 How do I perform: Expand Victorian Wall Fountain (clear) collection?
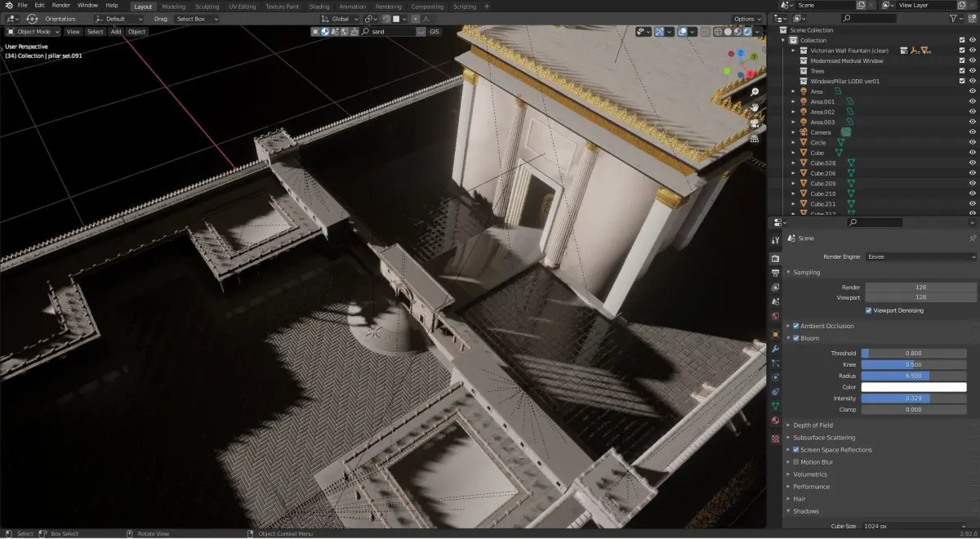(x=793, y=51)
